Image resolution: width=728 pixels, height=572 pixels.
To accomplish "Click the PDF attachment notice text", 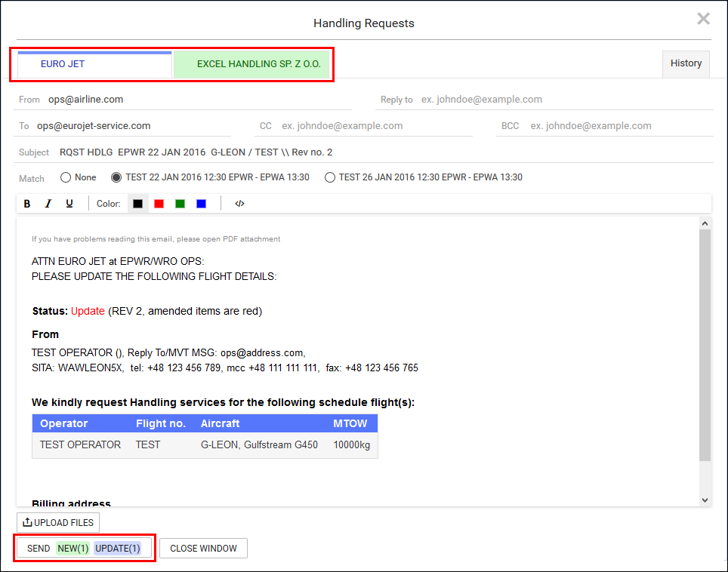I will [156, 239].
